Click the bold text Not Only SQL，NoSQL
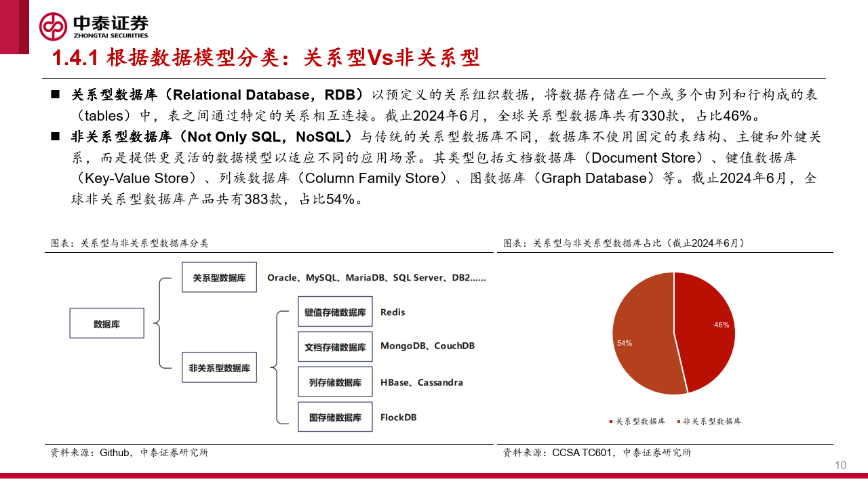 click(266, 137)
